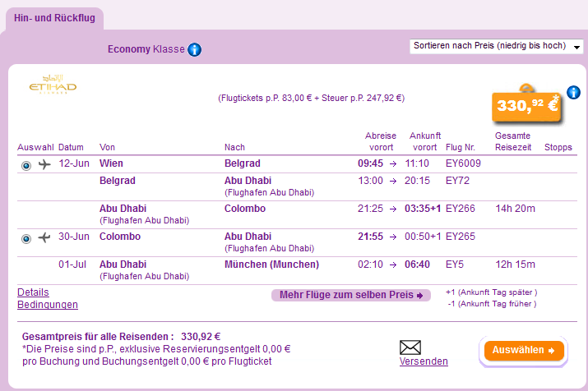This screenshot has width=588, height=391.
Task: Click the Etihad Airways logo
Action: 53,85
